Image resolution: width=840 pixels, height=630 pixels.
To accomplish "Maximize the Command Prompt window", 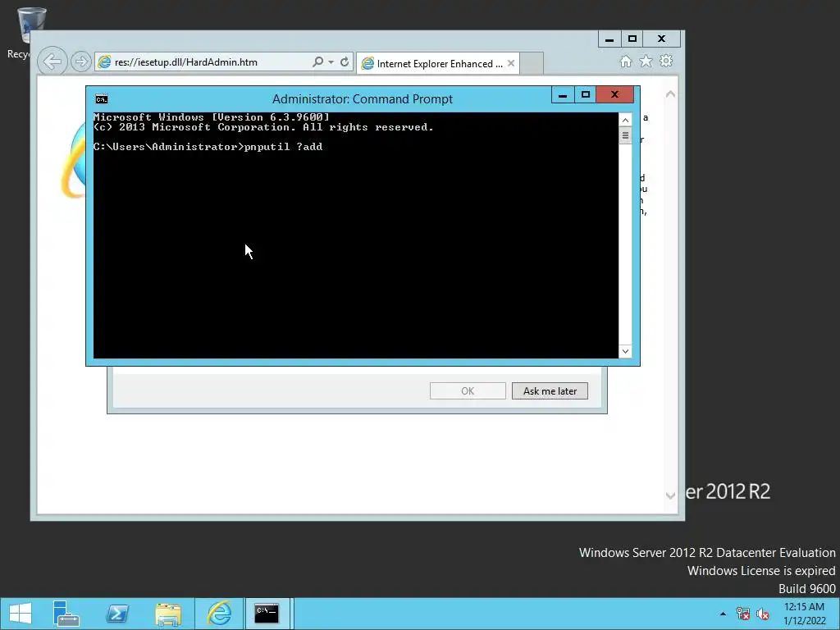I will [x=585, y=95].
